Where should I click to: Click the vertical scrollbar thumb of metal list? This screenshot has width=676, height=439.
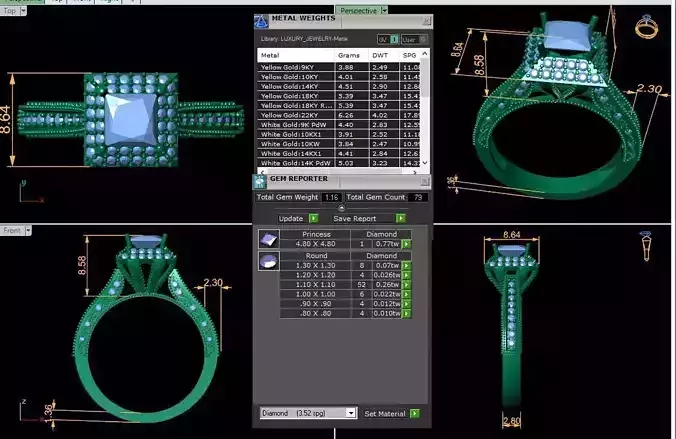(x=425, y=78)
